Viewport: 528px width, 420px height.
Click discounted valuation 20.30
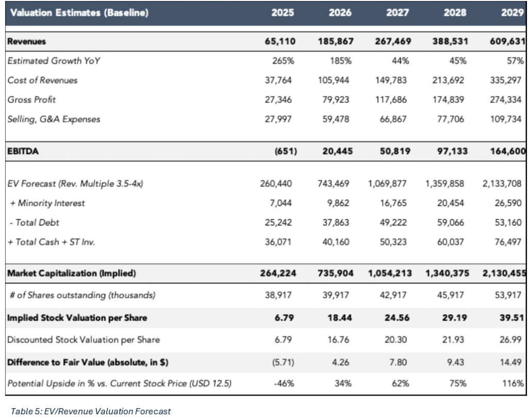pyautogui.click(x=395, y=340)
